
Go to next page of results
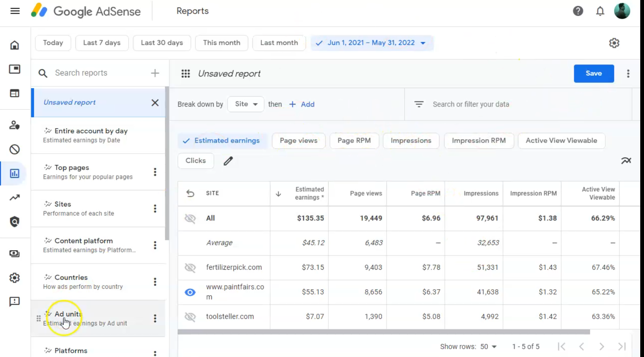(602, 347)
